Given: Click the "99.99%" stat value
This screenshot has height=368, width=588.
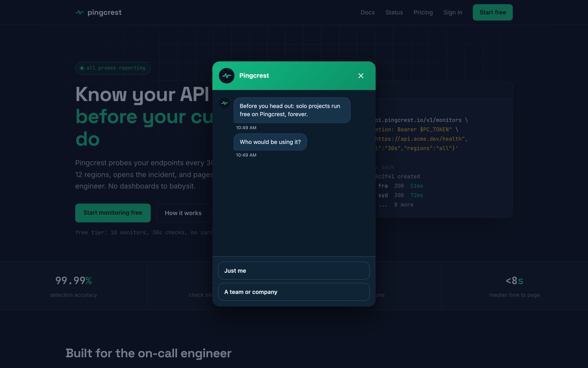Looking at the screenshot, I should (73, 280).
